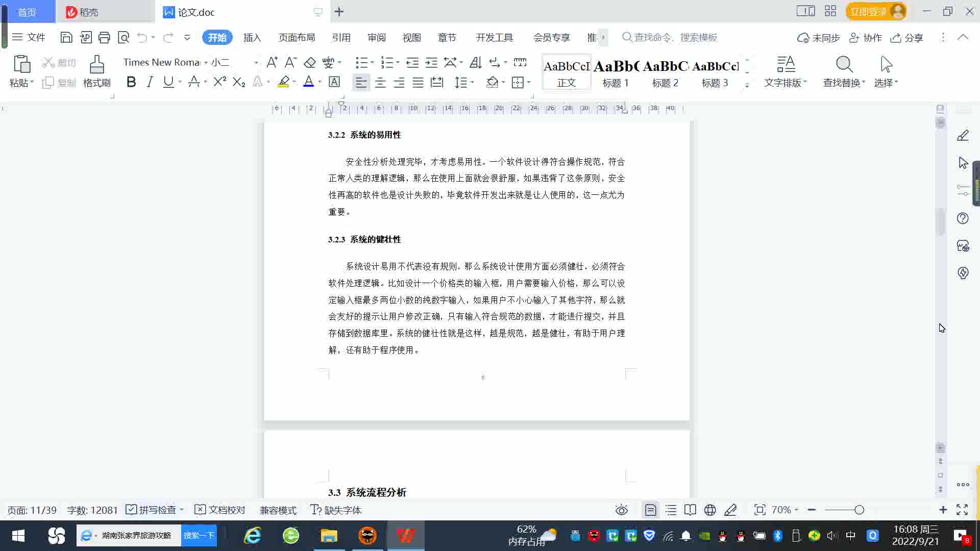Click the Undo arrow icon

tap(142, 37)
